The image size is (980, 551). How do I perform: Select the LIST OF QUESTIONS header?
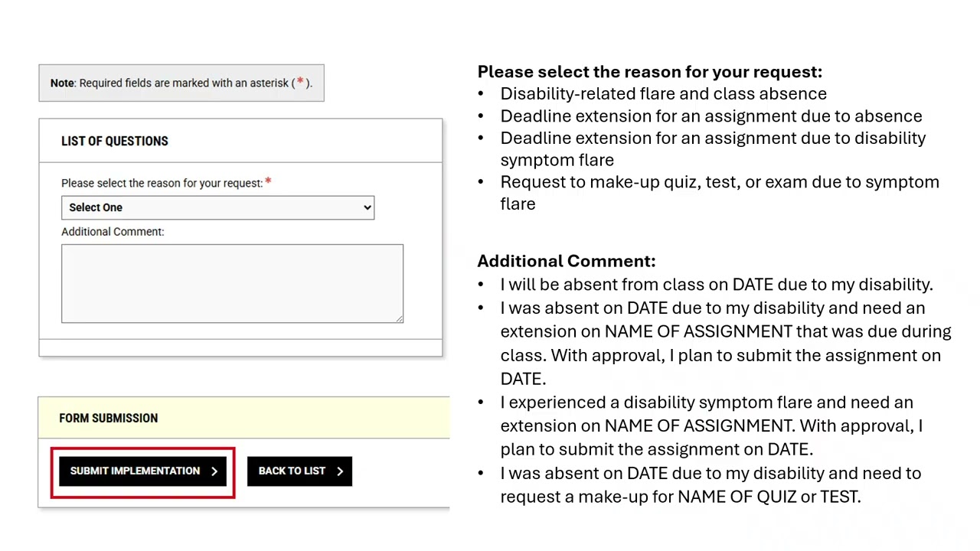tap(115, 141)
